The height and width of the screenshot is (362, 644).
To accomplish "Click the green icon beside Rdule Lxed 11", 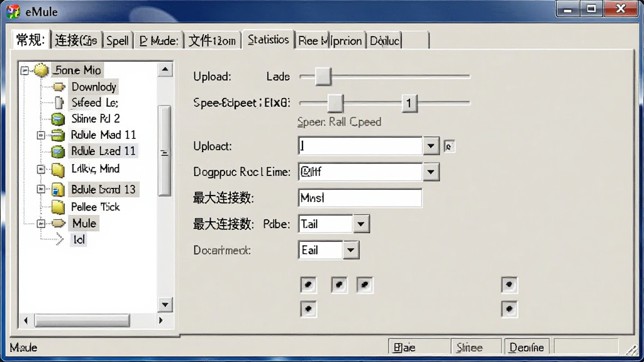I will (x=57, y=151).
